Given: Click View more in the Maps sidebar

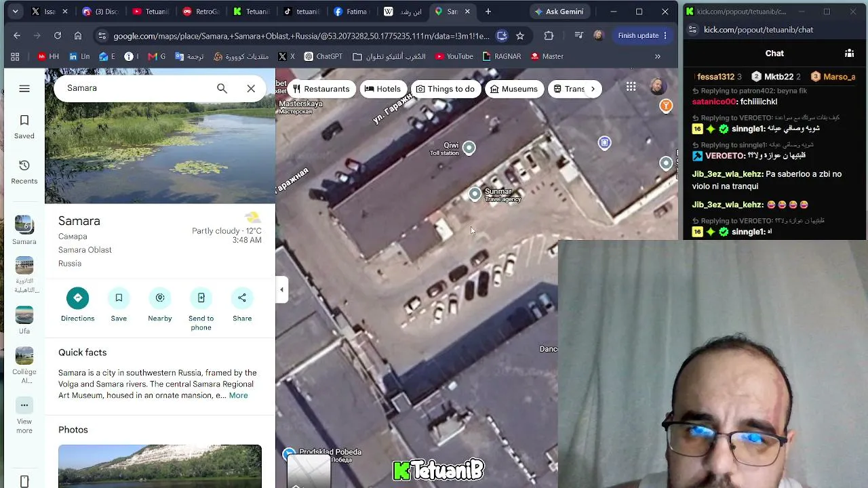Looking at the screenshot, I should coord(24,415).
